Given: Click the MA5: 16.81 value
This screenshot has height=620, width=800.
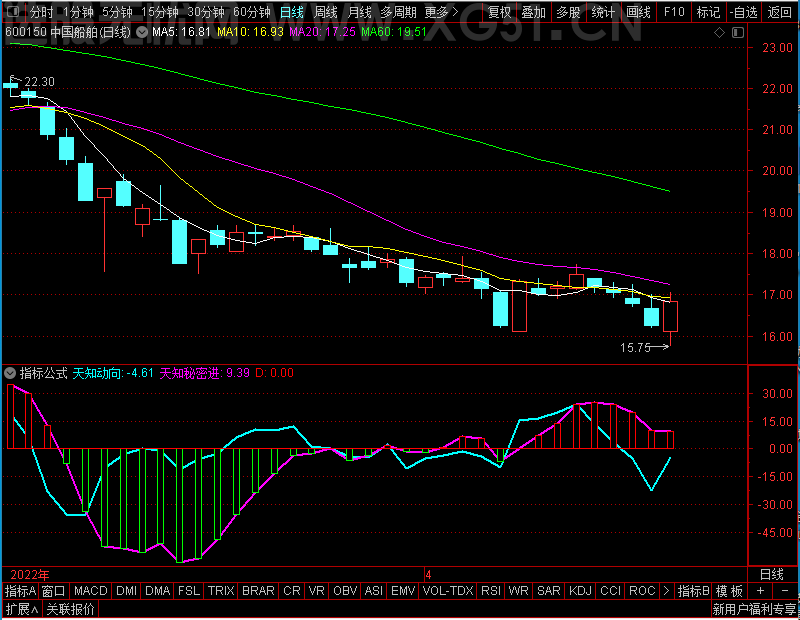Looking at the screenshot, I should pos(181,32).
